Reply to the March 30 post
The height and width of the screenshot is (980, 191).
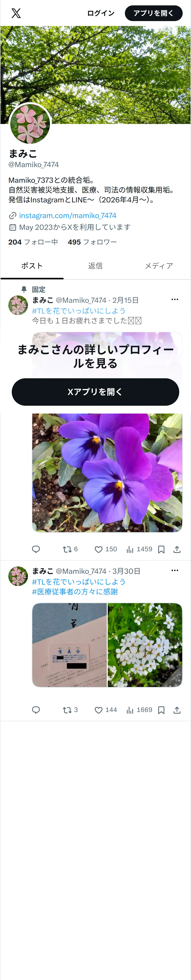36,710
